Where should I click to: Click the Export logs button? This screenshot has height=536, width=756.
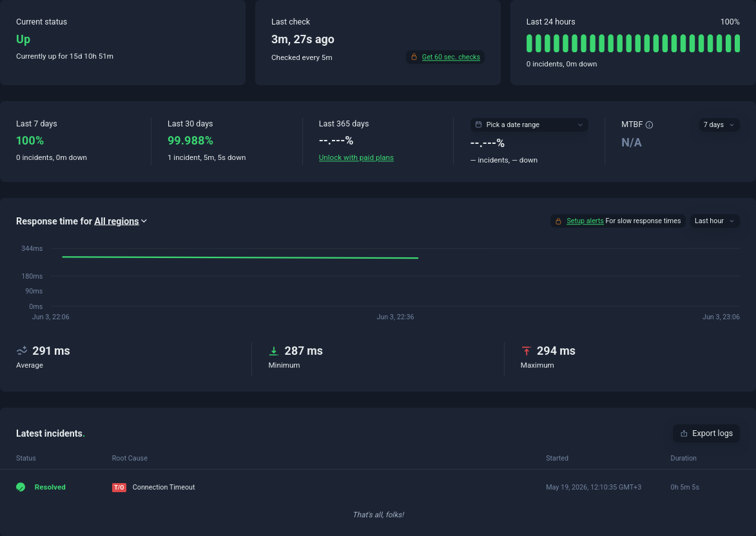pos(706,433)
